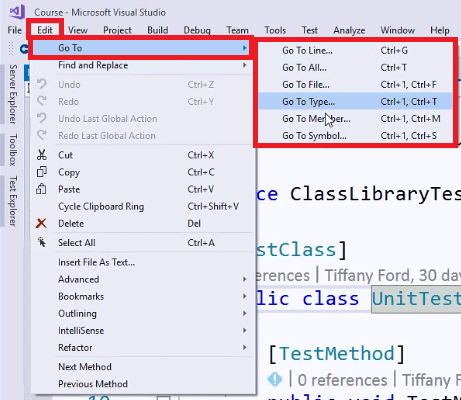Open the Team menu
461x400 pixels.
[238, 30]
